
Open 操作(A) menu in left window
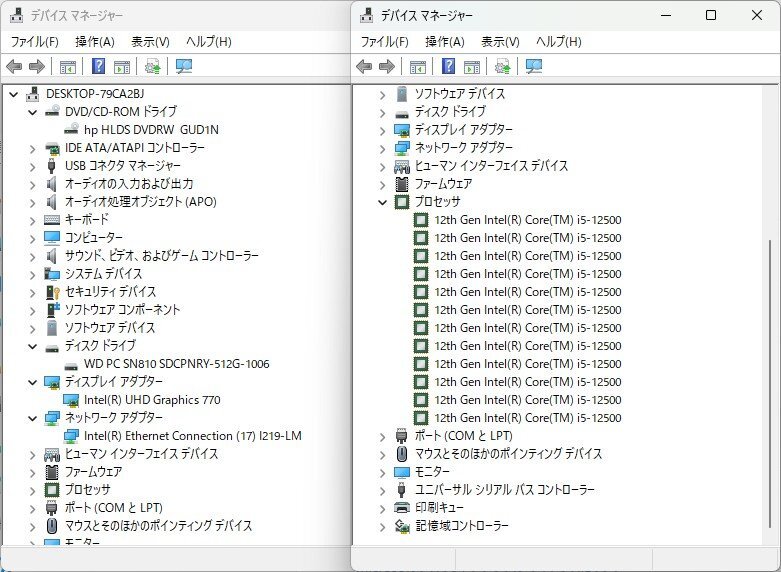point(95,42)
